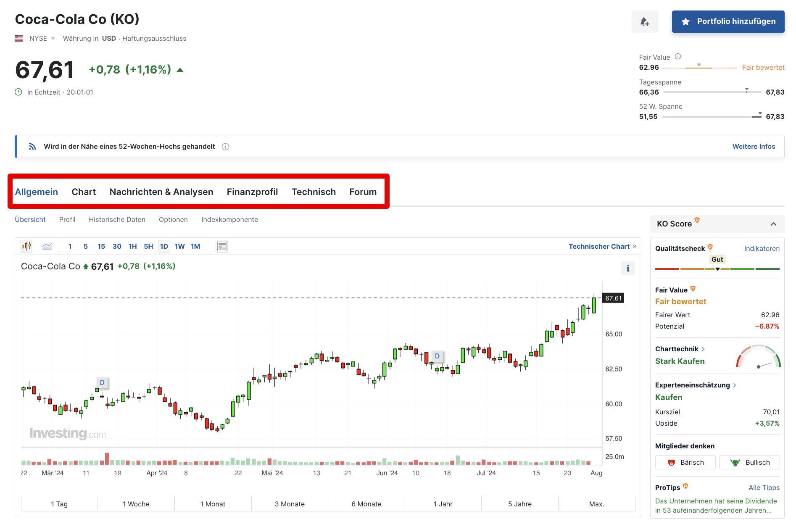
Task: Expand Experteneinschätzung details chevron
Action: (x=735, y=385)
